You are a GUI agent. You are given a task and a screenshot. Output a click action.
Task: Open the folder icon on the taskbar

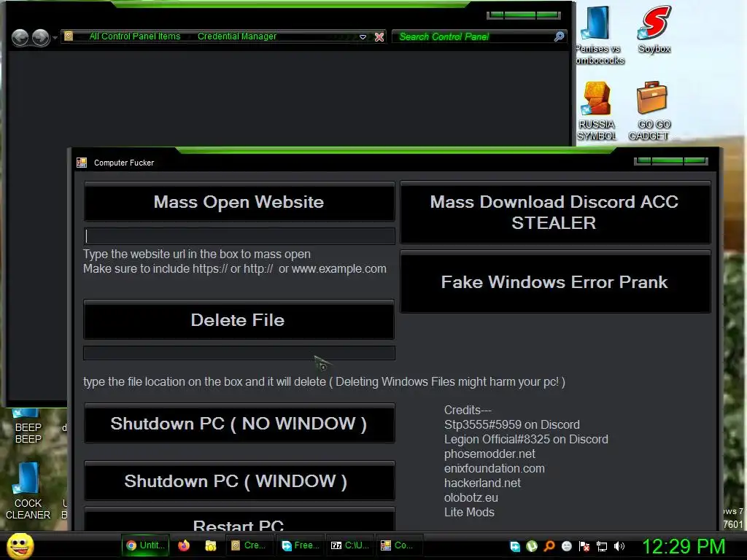coord(210,545)
